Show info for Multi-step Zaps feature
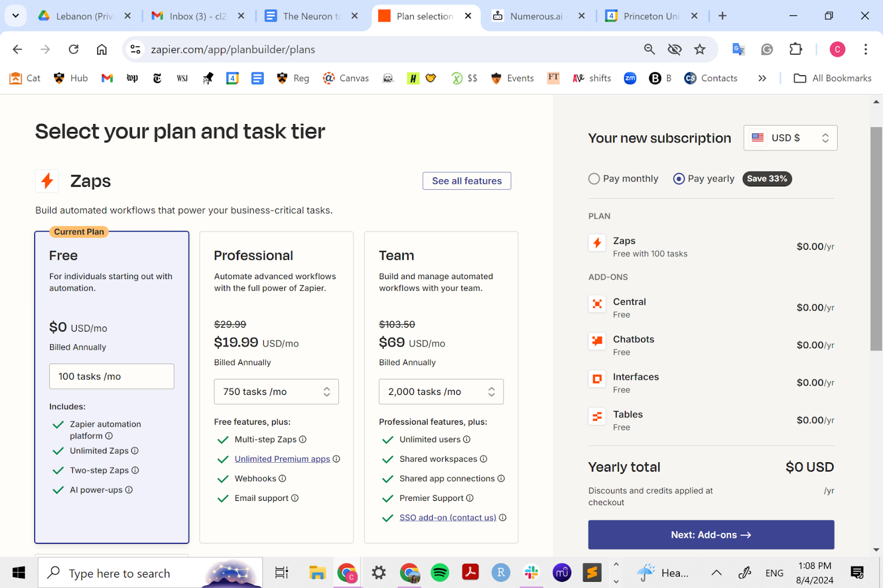Screen dimensions: 883x588 (x=303, y=440)
